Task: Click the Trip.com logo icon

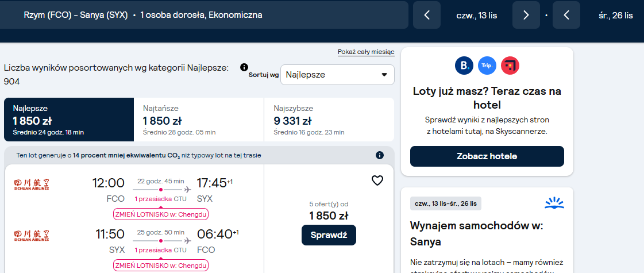Action: coord(487,66)
